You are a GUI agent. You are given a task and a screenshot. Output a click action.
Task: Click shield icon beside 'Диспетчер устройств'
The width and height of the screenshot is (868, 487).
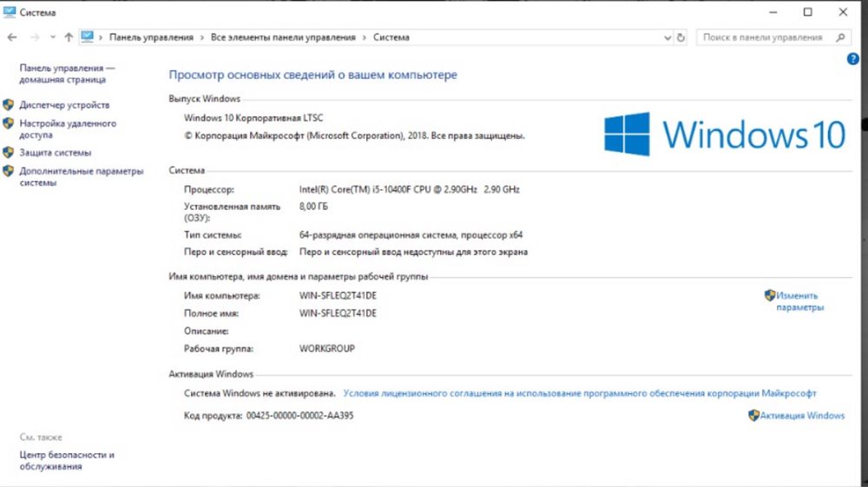coord(9,104)
